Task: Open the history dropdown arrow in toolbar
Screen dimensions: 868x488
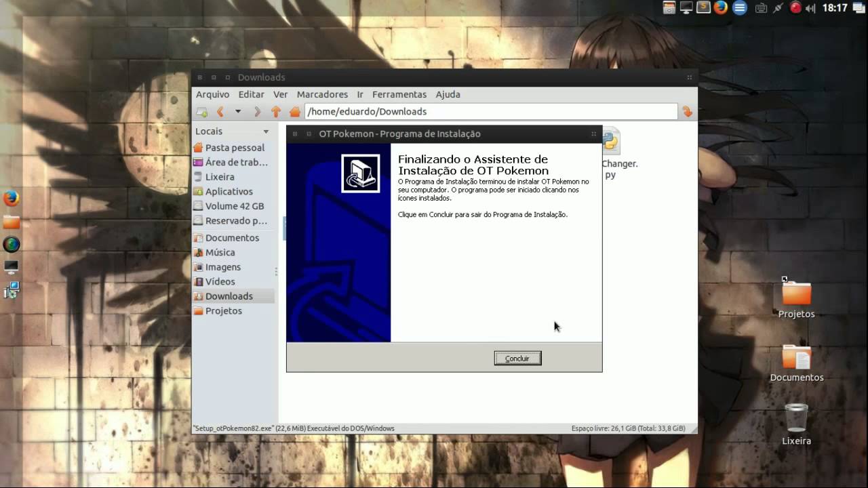Action: 238,112
